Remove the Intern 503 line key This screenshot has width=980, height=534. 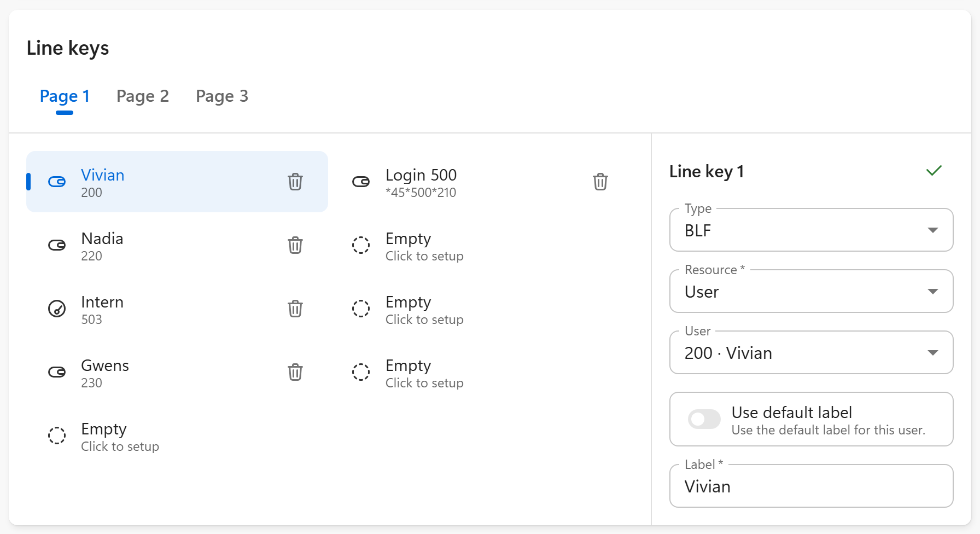[295, 309]
